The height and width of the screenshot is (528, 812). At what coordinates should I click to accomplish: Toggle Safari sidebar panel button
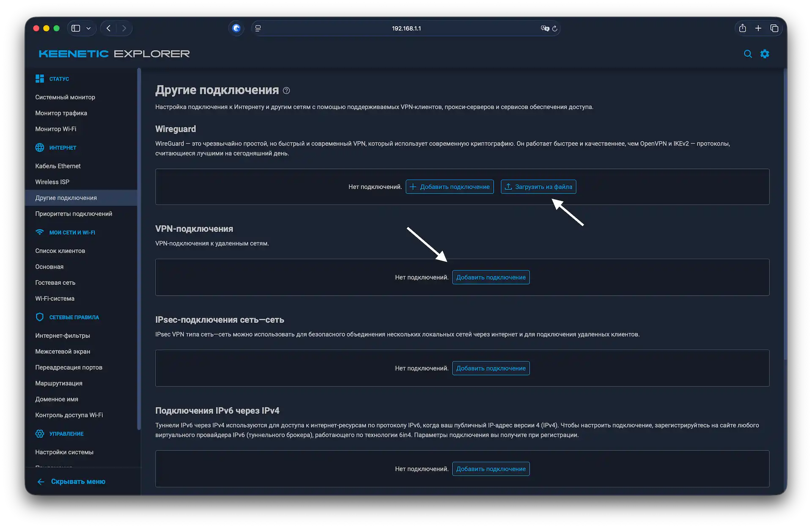click(76, 28)
